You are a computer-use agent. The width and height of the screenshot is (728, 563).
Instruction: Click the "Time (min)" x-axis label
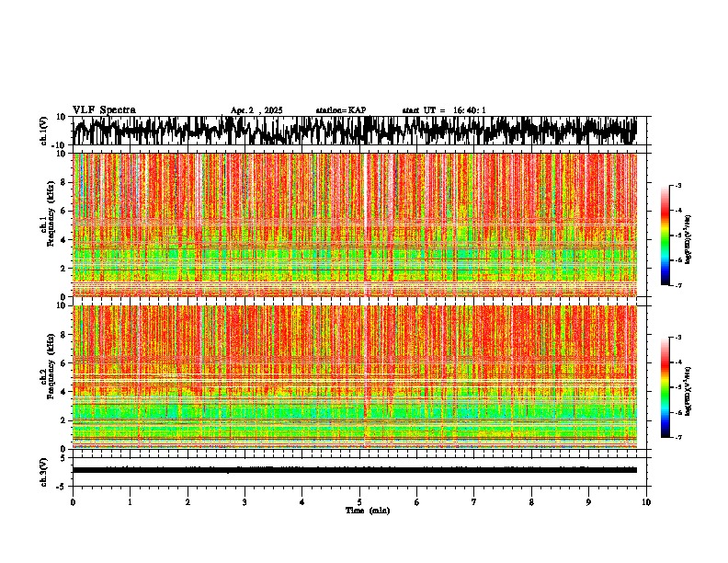point(368,511)
